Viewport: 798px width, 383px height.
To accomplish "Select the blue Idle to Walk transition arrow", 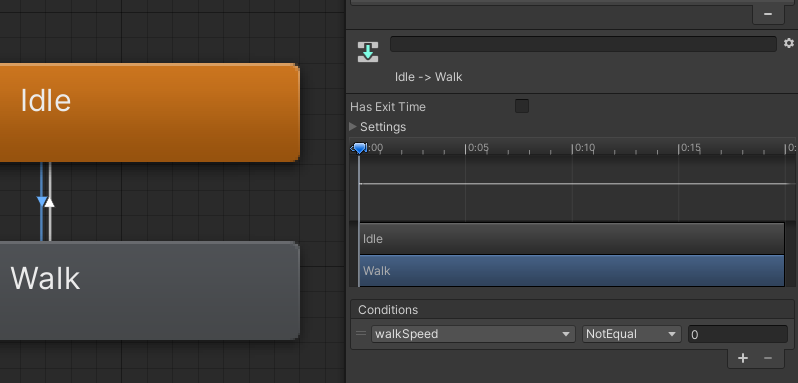I will coord(42,201).
